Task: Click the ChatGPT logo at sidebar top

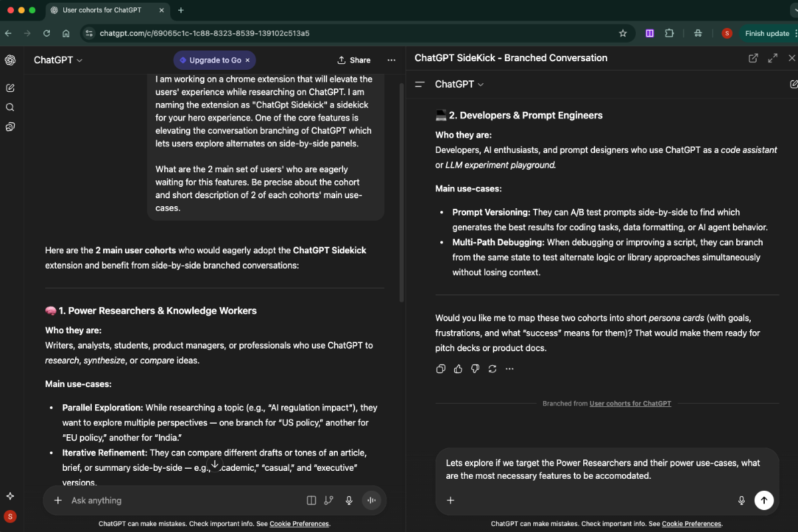Action: pyautogui.click(x=10, y=60)
